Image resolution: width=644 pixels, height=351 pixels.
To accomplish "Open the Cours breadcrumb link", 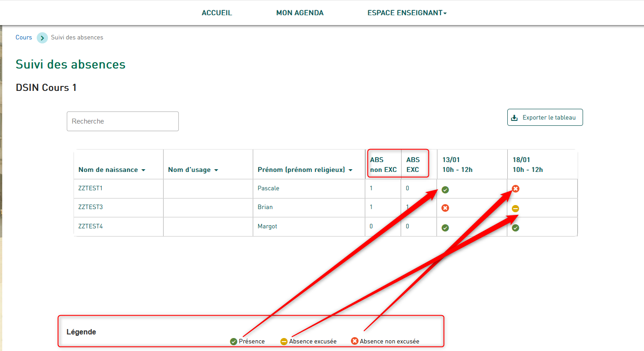I will click(x=24, y=38).
